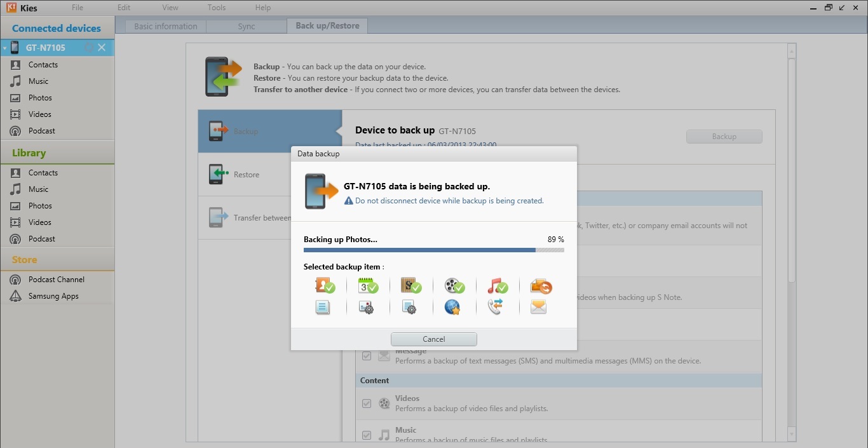Open the Edit menu
Image resolution: width=868 pixels, height=448 pixels.
pyautogui.click(x=124, y=8)
